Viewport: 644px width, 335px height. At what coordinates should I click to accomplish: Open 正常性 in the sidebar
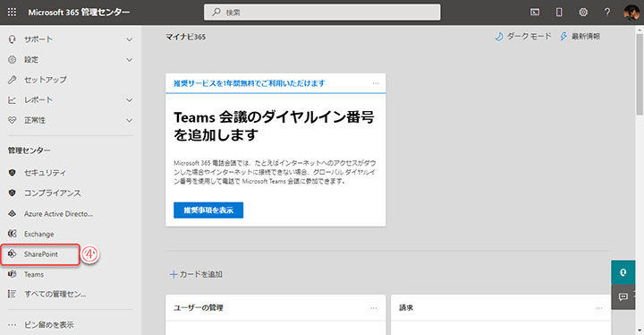point(35,120)
